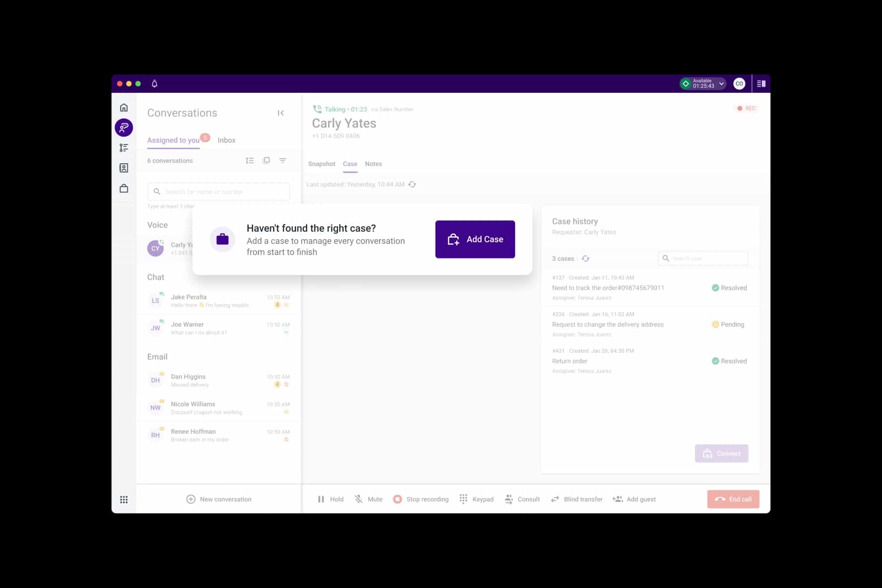Image resolution: width=882 pixels, height=588 pixels.
Task: Expand the Available status dropdown
Action: pyautogui.click(x=721, y=84)
